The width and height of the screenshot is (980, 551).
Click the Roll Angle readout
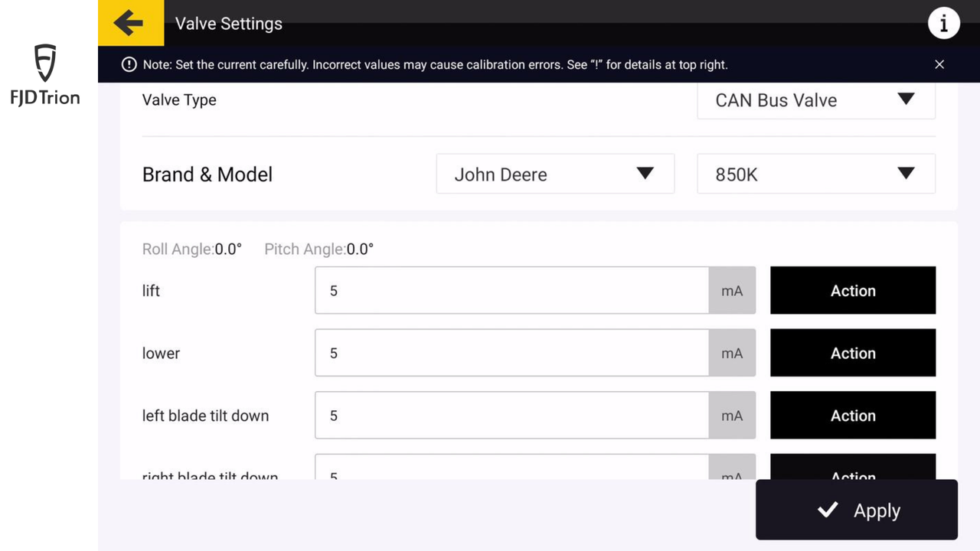click(191, 249)
